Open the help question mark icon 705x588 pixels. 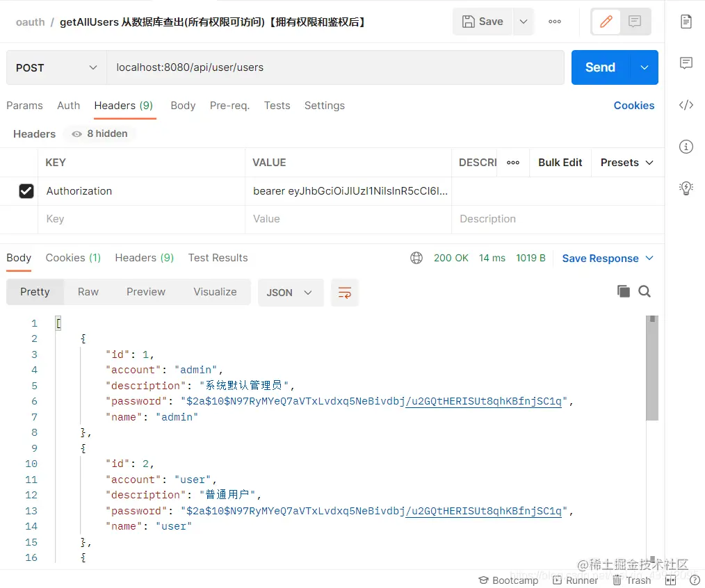pyautogui.click(x=694, y=580)
